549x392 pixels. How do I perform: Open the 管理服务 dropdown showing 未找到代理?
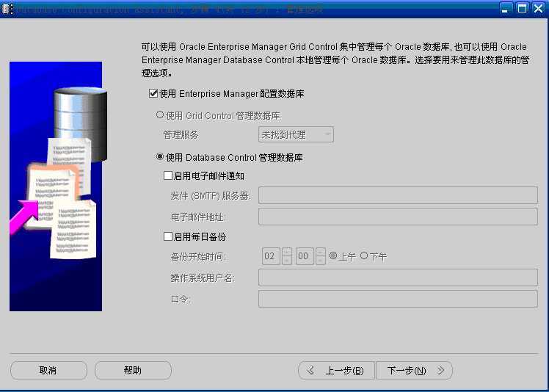(296, 134)
